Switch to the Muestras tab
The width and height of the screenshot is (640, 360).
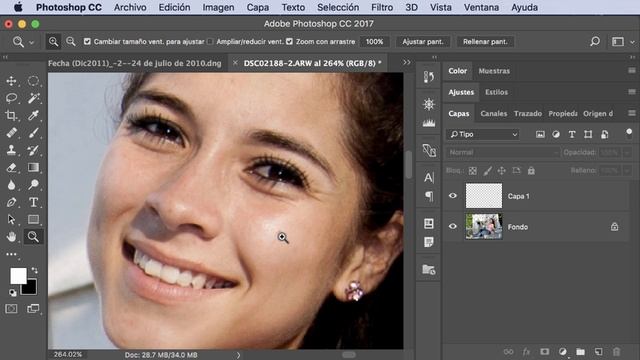coord(494,71)
